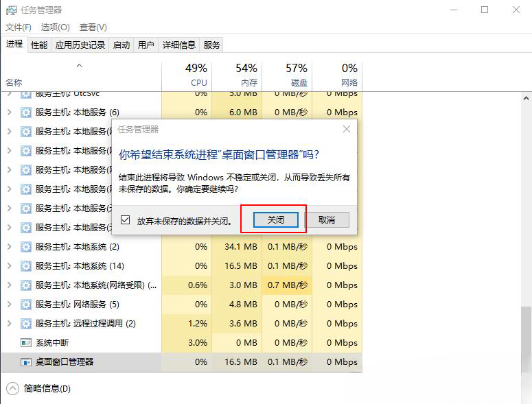Click the Task Manager app icon in title bar
Image resolution: width=532 pixels, height=404 pixels.
point(11,10)
